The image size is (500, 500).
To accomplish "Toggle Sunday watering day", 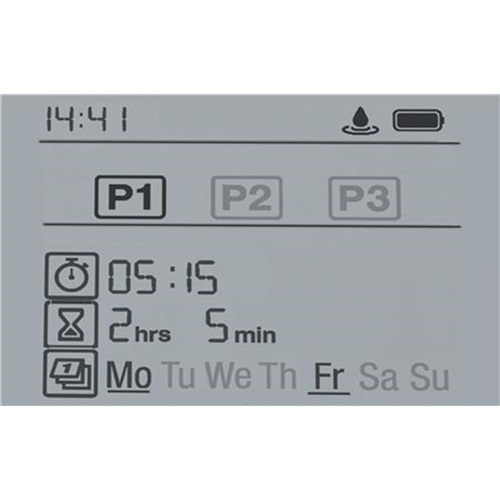I will [429, 377].
